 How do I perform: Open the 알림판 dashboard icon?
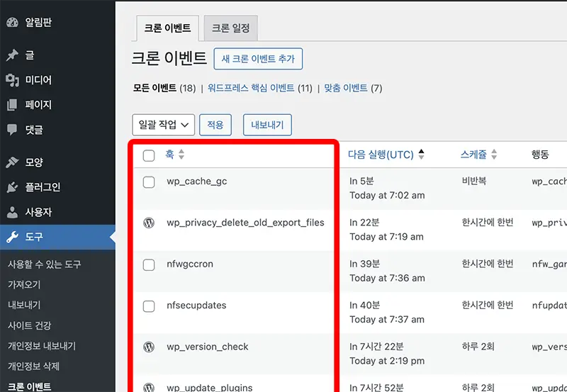click(x=12, y=23)
